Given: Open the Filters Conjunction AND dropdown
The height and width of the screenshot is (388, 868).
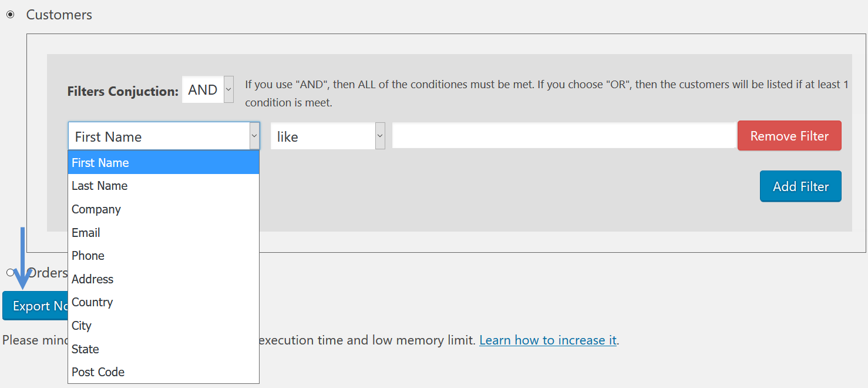Looking at the screenshot, I should (x=208, y=90).
